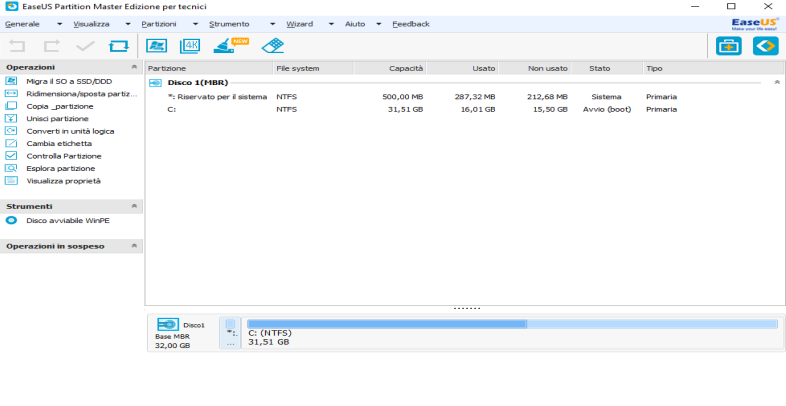Collapse the Operazioni panel
Image resolution: width=786 pixels, height=406 pixels.
[x=134, y=67]
